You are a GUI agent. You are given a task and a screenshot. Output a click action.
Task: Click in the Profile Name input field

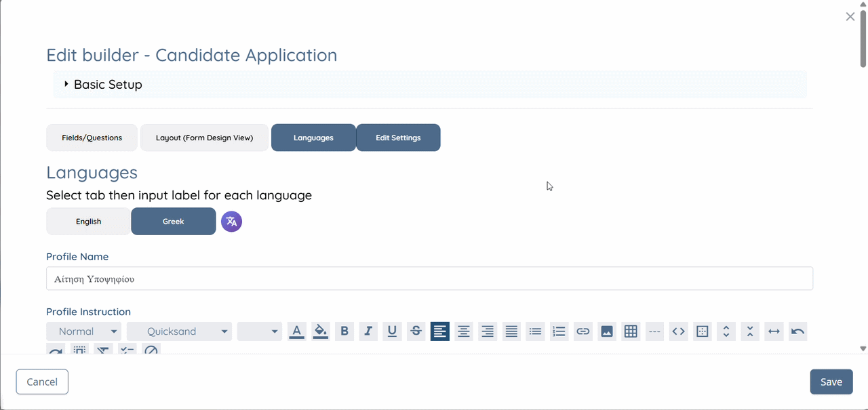point(429,279)
